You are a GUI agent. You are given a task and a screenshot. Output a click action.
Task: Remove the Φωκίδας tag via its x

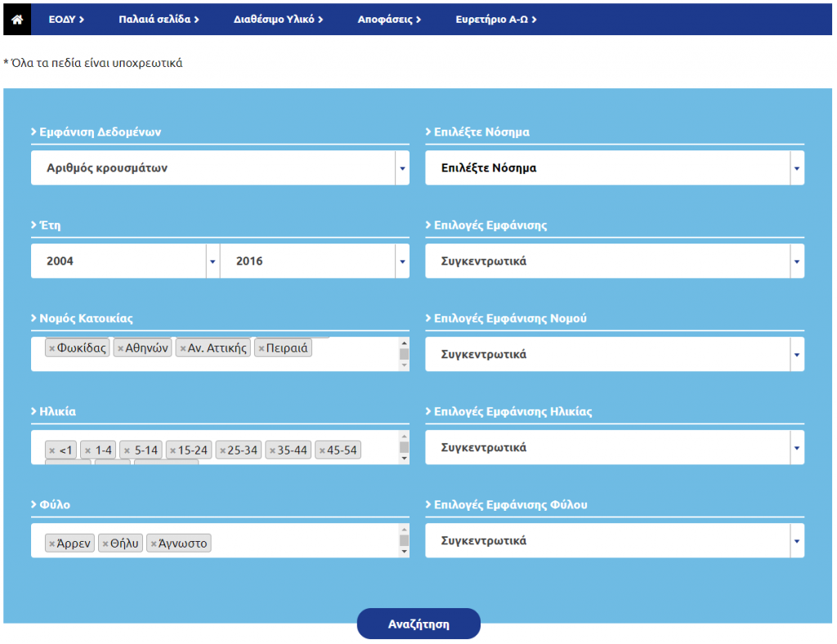point(52,348)
